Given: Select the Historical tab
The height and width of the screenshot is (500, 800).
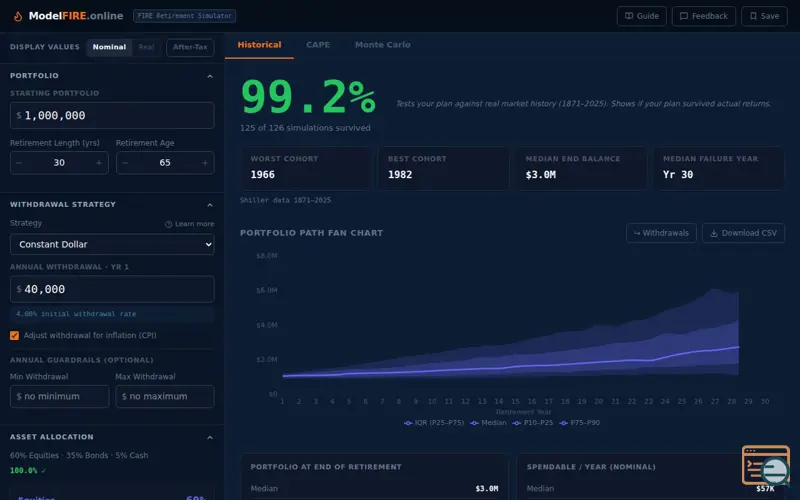Looking at the screenshot, I should point(259,45).
